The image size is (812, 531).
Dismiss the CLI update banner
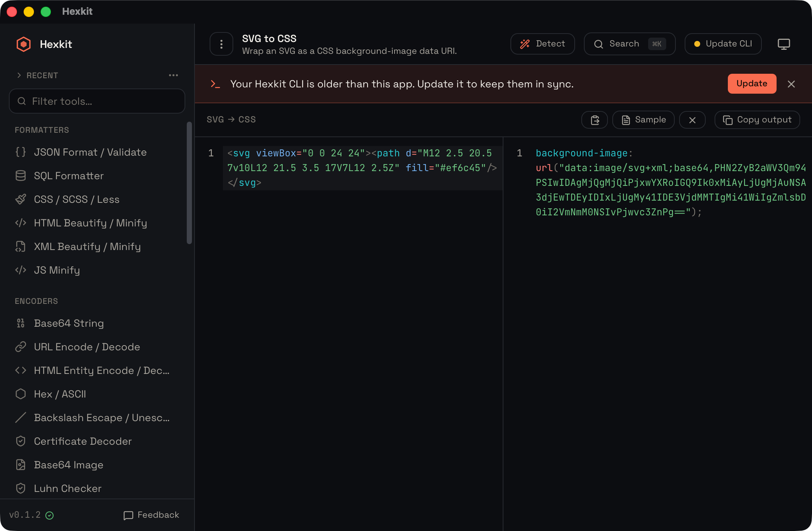tap(791, 84)
